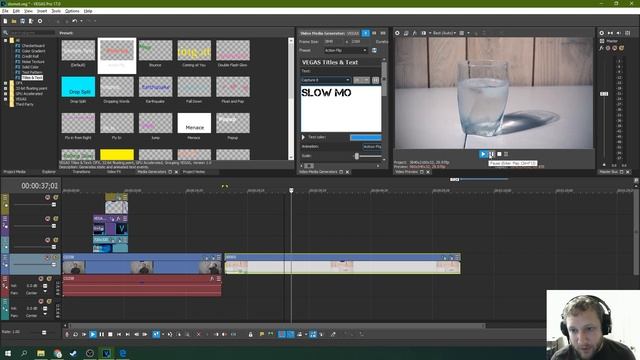Toggle mute on the teal audio track

point(41,301)
